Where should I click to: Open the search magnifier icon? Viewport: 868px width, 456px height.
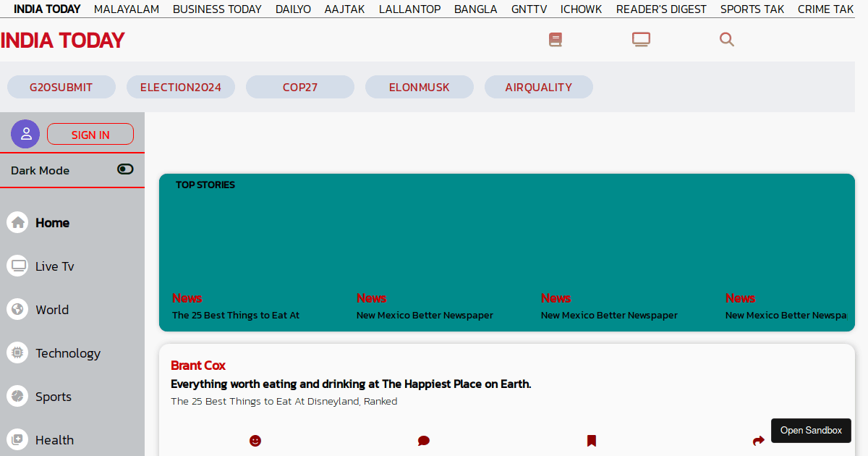pyautogui.click(x=727, y=39)
